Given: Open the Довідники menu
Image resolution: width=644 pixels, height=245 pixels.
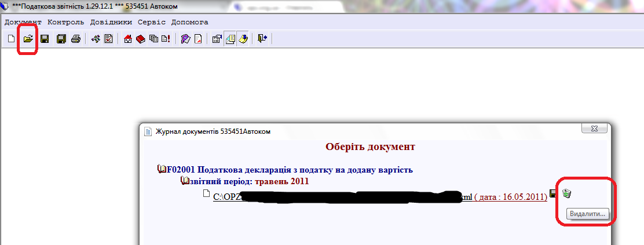Looking at the screenshot, I should pyautogui.click(x=111, y=22).
